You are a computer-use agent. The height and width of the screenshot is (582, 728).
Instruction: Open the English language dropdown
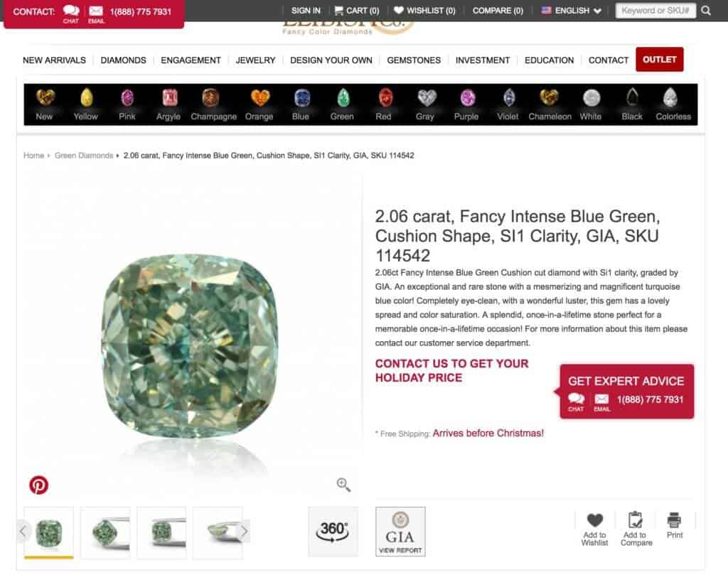572,11
